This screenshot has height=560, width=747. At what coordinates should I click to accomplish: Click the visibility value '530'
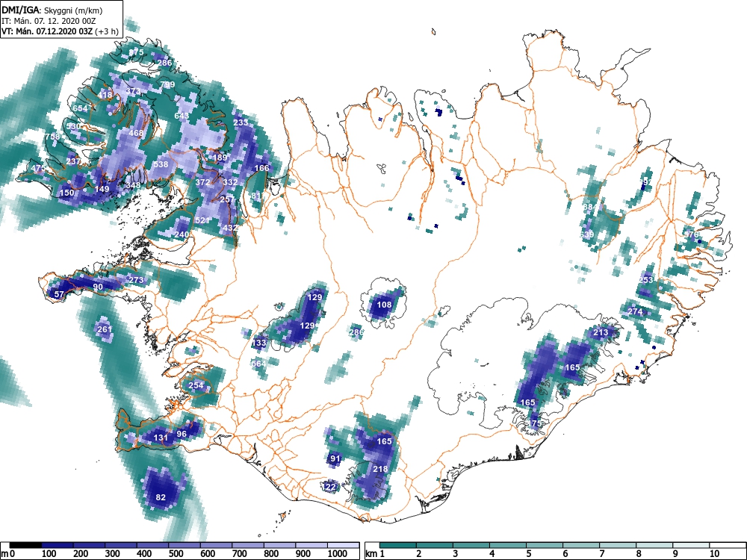click(x=74, y=126)
